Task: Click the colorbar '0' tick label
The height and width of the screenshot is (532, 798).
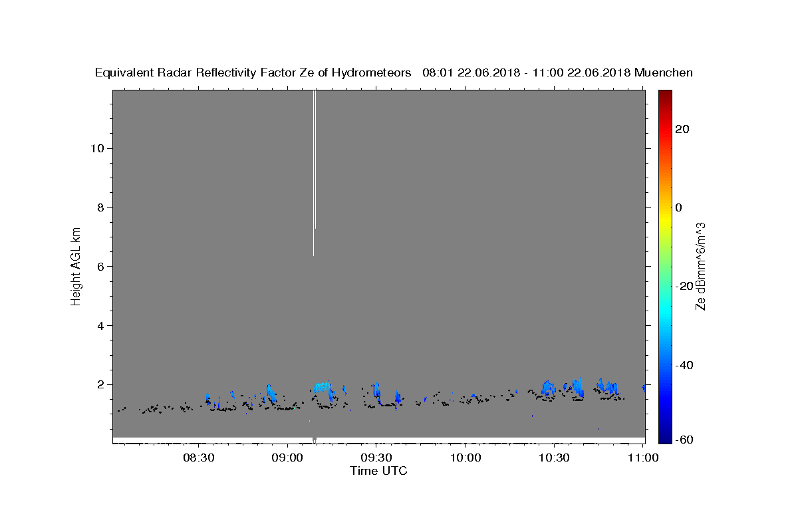Action: point(678,207)
